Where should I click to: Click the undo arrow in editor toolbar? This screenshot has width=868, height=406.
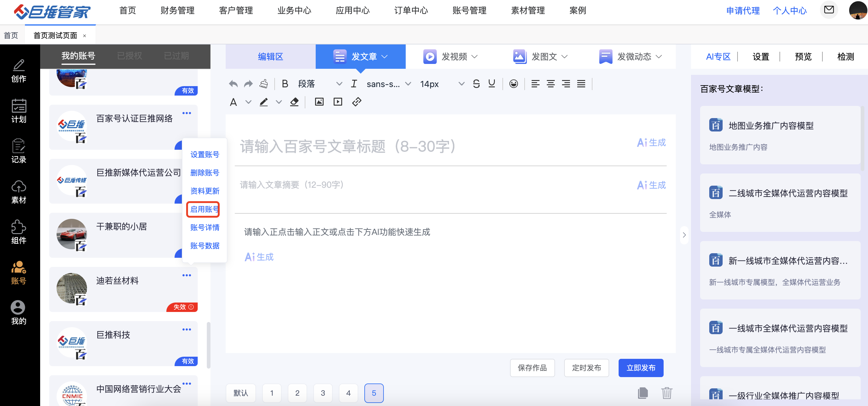tap(233, 84)
